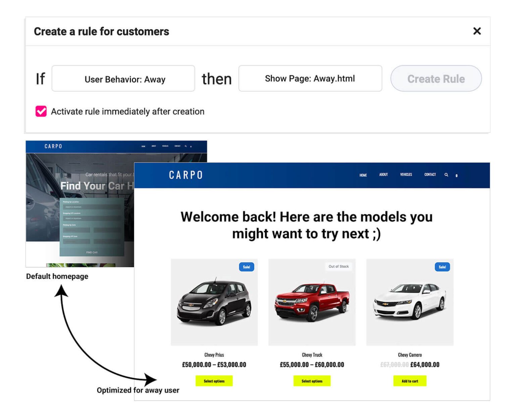Click Select options under the Chevy Truck
The image size is (516, 420).
tap(312, 381)
